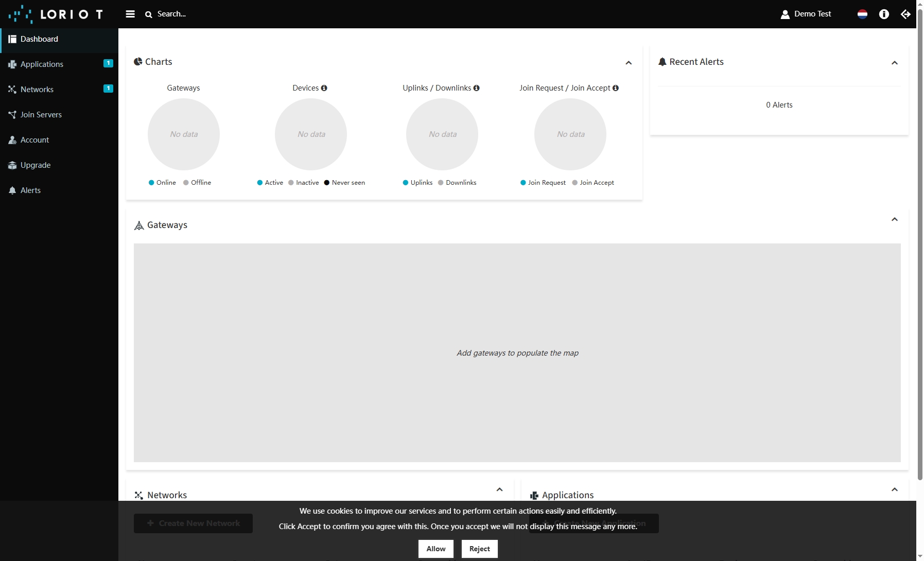The image size is (924, 561).
Task: Toggle the Downlinks legend item
Action: (457, 183)
